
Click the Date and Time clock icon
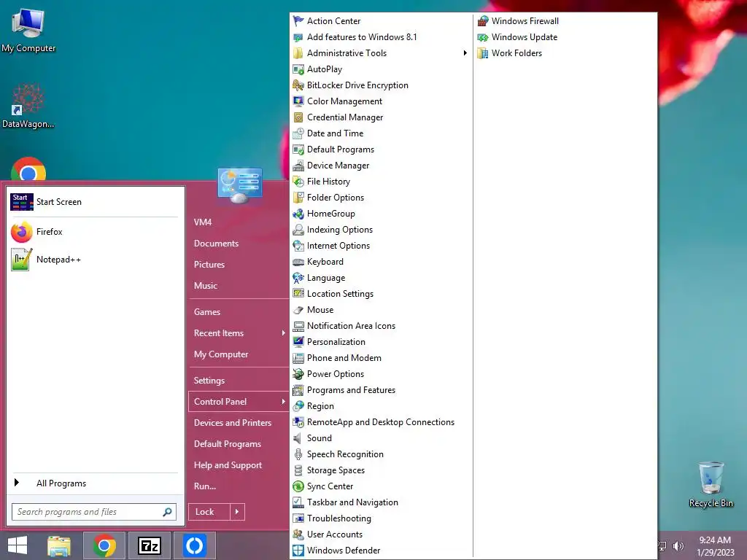tap(298, 133)
